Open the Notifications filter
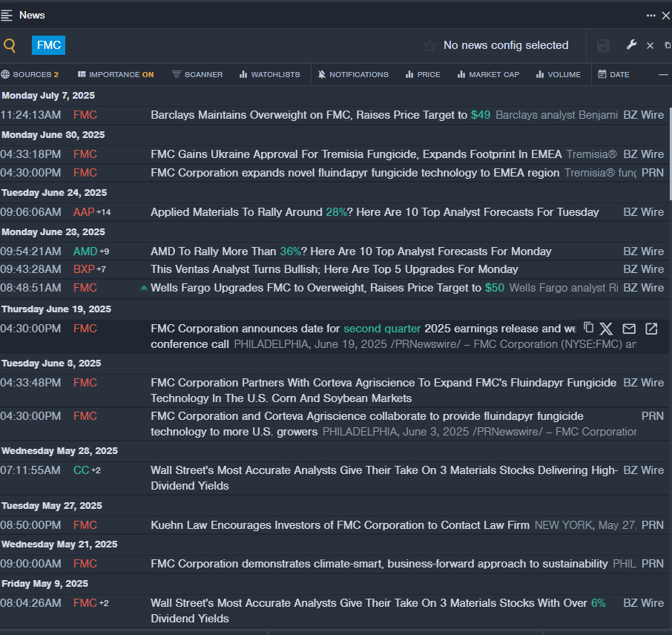Image resolution: width=672 pixels, height=635 pixels. pos(353,75)
